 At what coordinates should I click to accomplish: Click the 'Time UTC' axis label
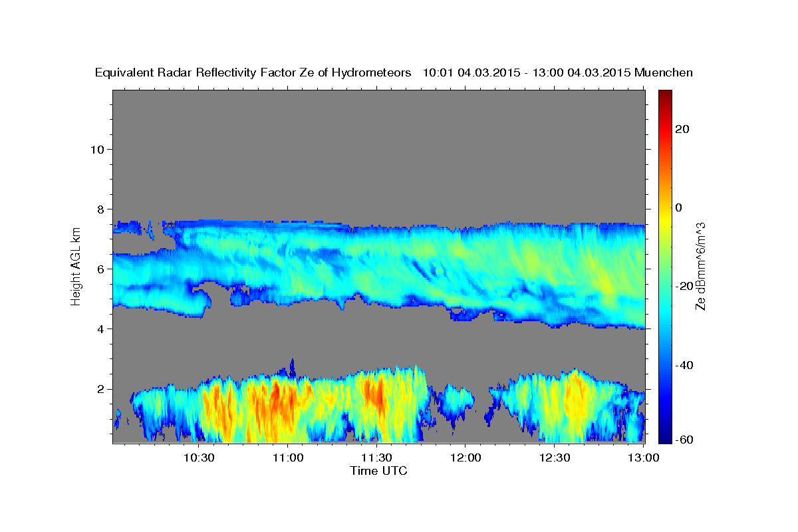[x=378, y=471]
